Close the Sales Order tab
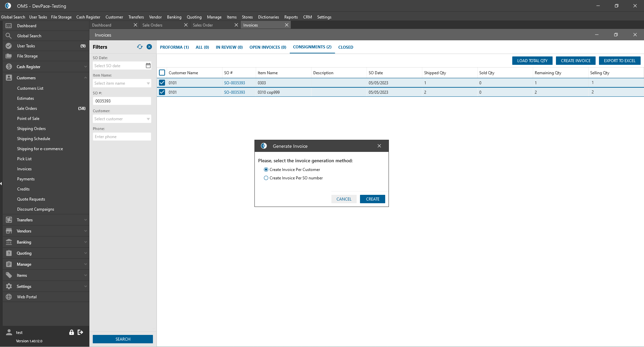The width and height of the screenshot is (644, 347). (x=236, y=25)
